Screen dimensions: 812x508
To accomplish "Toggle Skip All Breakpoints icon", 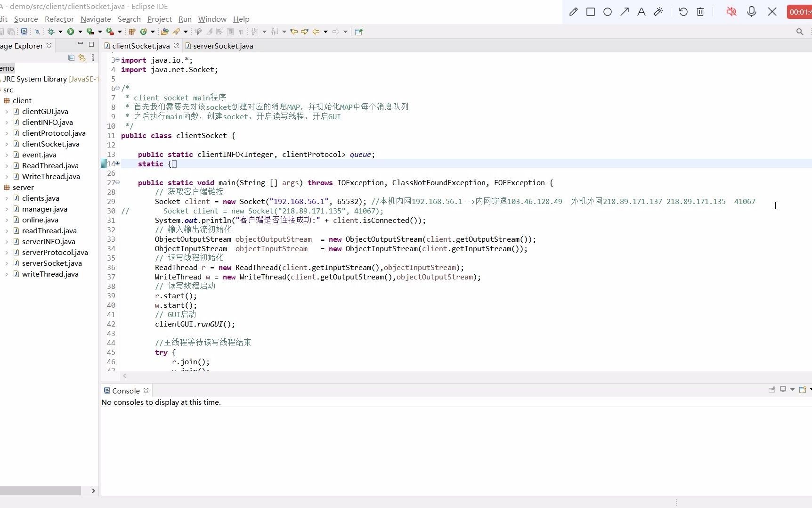I will coord(37,32).
